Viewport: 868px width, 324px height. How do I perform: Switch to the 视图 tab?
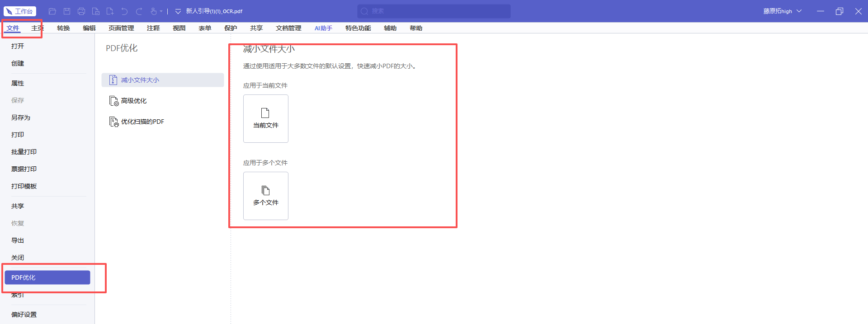[x=179, y=28]
